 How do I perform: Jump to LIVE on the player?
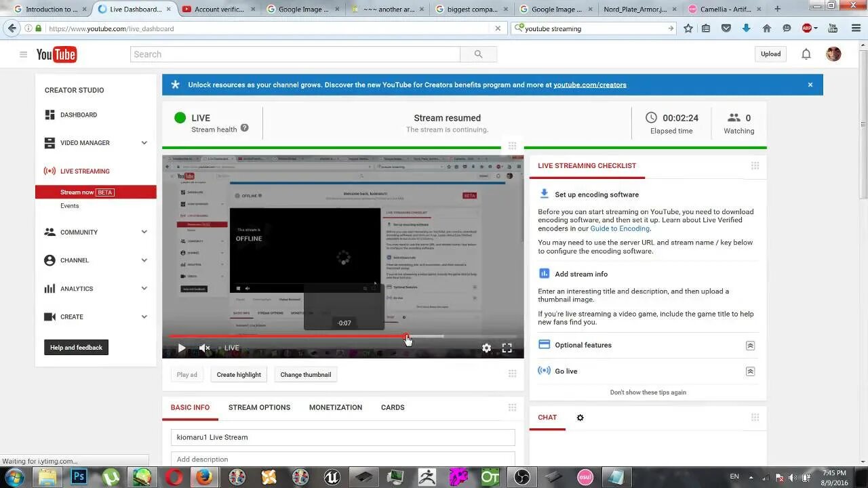(231, 348)
